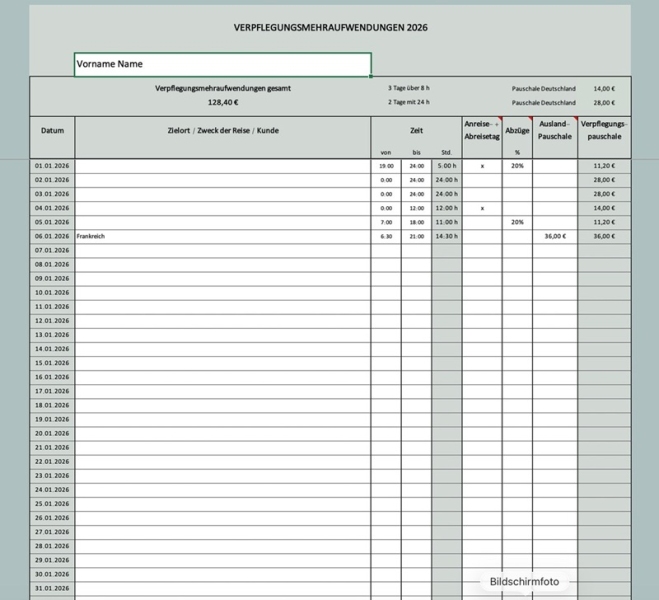
Task: Click the Bildschirmfoto label
Action: (525, 581)
